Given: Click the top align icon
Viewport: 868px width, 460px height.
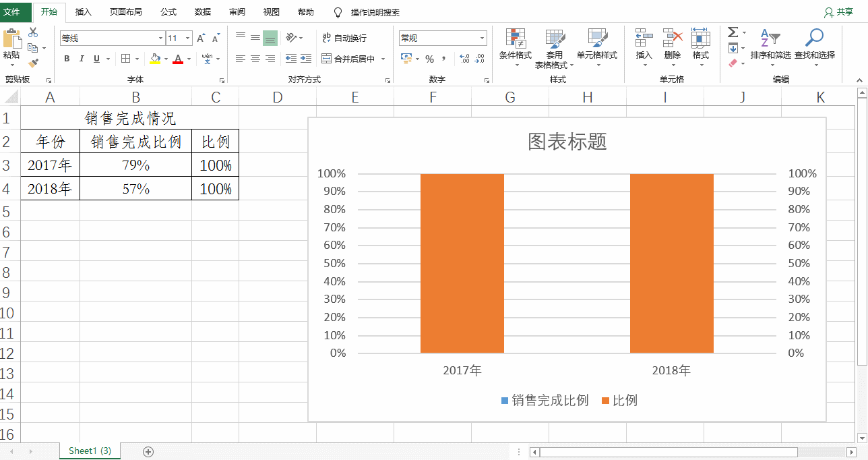Looking at the screenshot, I should 241,38.
